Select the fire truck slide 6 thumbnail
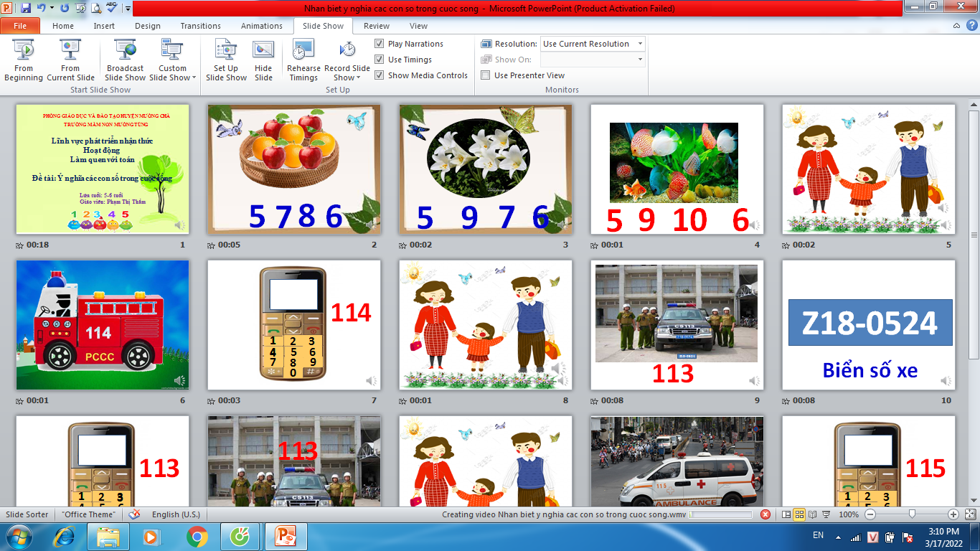Screen dimensions: 980x551 103,325
